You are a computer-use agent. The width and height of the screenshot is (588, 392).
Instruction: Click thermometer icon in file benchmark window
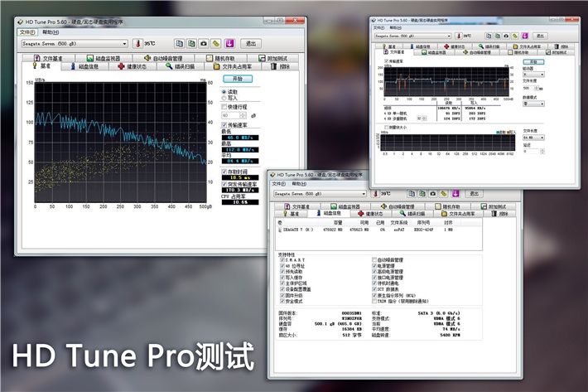point(458,36)
